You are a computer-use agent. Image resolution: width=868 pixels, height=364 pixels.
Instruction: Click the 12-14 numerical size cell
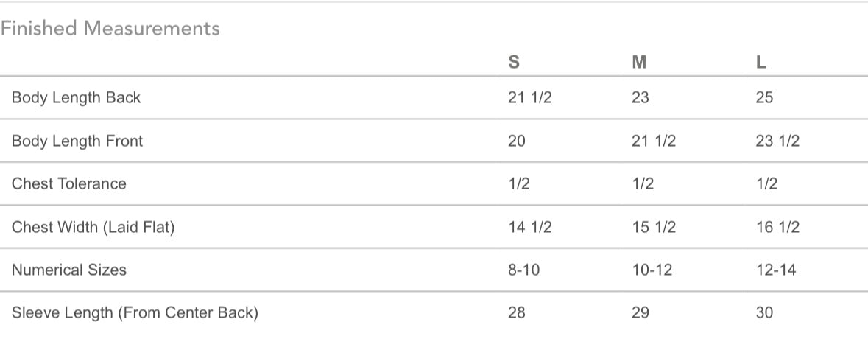[775, 270]
